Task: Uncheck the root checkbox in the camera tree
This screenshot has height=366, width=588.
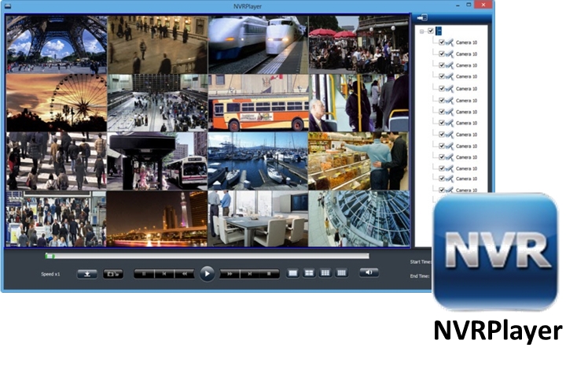Action: (431, 31)
